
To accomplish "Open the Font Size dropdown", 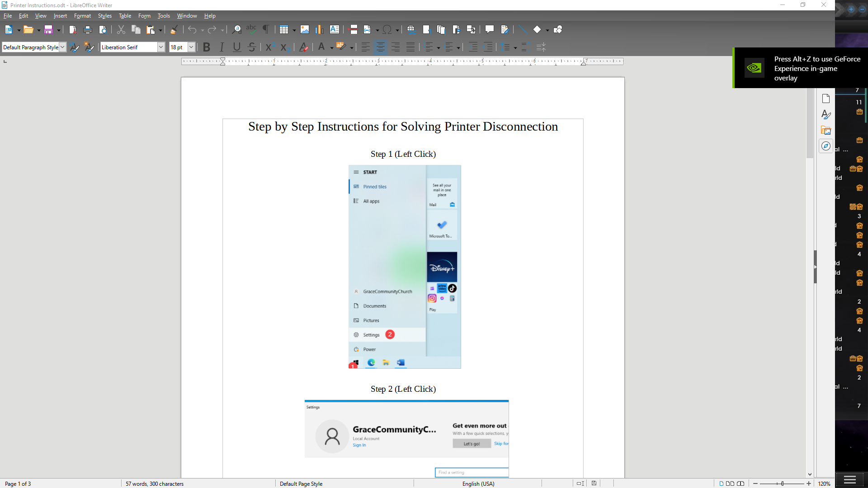I will pos(191,47).
